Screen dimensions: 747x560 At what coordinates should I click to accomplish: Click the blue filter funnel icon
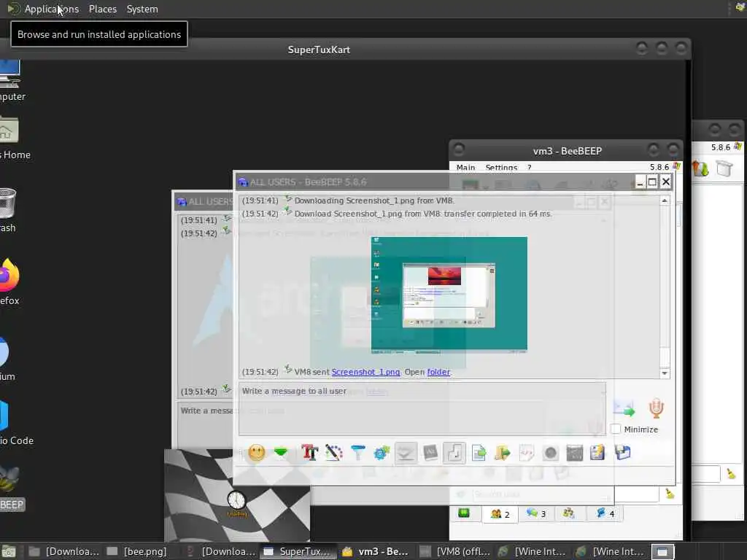coord(357,452)
